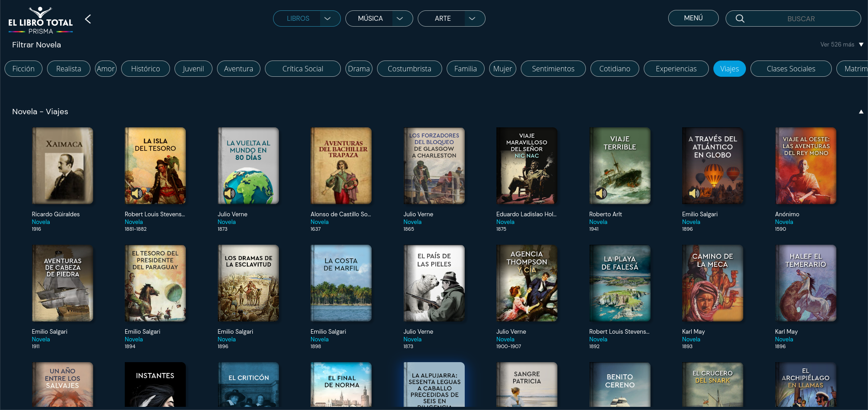868x410 pixels.
Task: Collapse the Novela - Viajes section with its arrow
Action: (861, 112)
